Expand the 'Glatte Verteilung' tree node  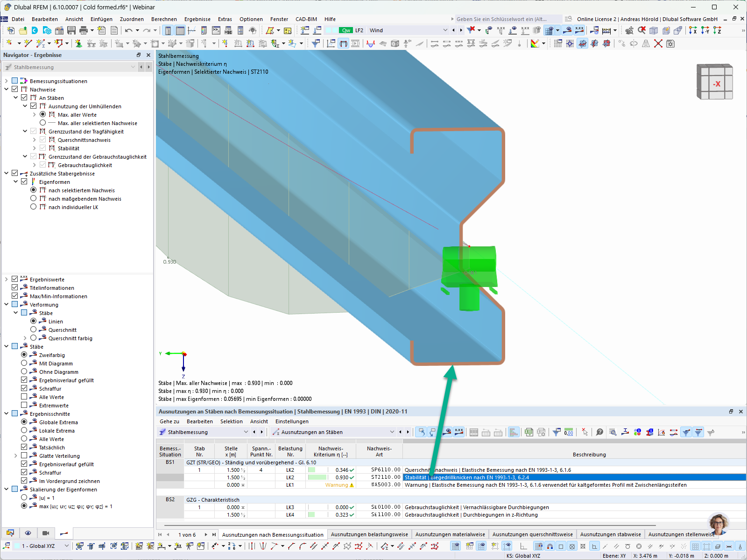pos(16,455)
